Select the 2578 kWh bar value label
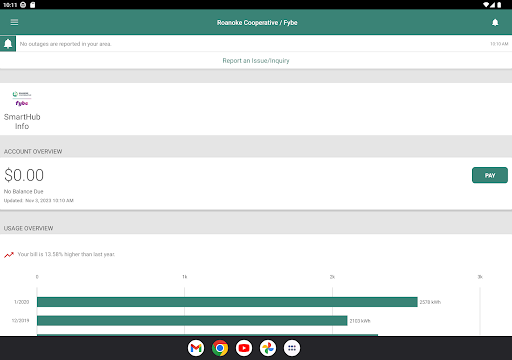Screen dimensions: 512x360 click(430, 302)
